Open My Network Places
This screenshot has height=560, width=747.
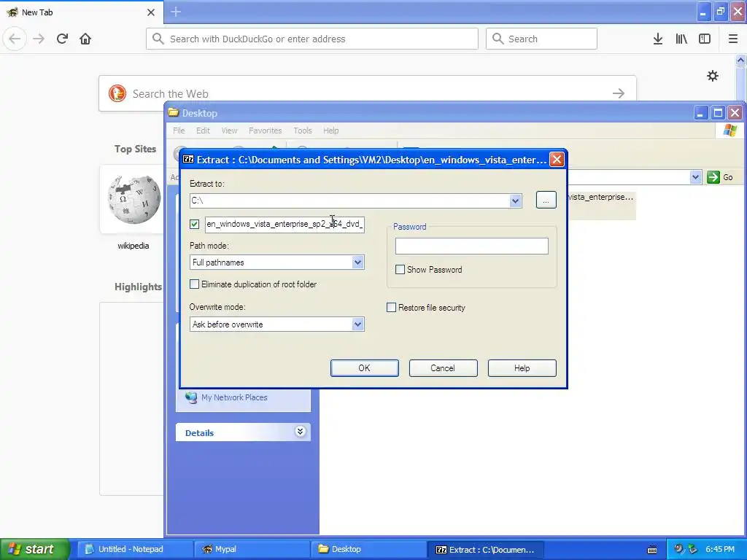click(234, 397)
